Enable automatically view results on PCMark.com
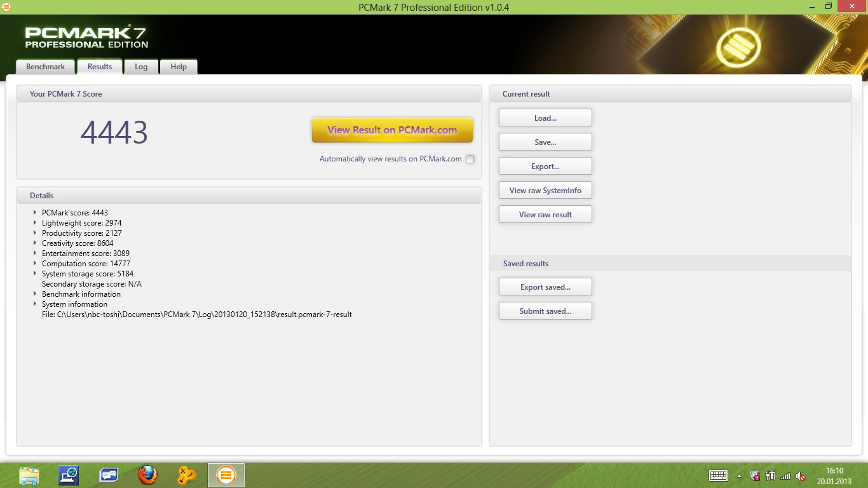The image size is (868, 488). coord(470,159)
